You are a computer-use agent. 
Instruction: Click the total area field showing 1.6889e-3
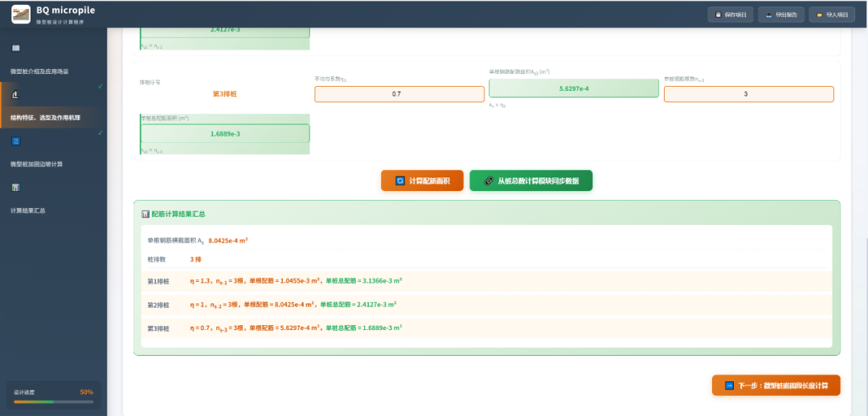pyautogui.click(x=225, y=133)
